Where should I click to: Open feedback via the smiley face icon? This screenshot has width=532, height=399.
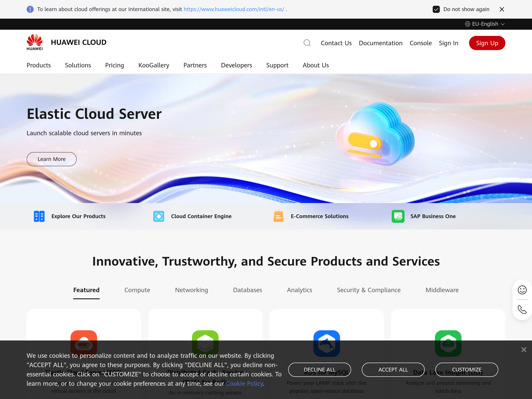pos(522,290)
